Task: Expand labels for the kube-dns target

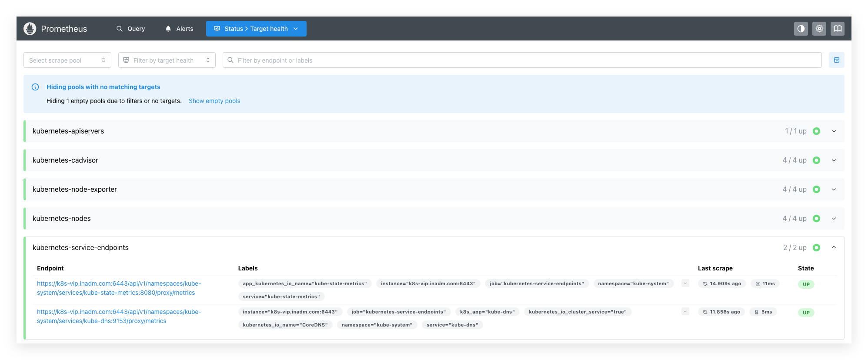Action: click(685, 312)
